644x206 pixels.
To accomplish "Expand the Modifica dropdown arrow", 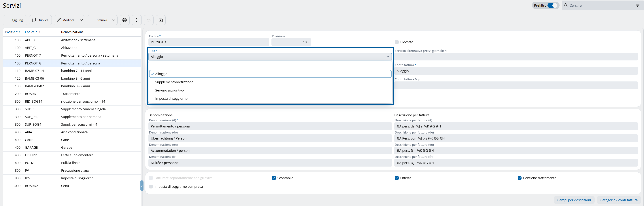I will [81, 20].
